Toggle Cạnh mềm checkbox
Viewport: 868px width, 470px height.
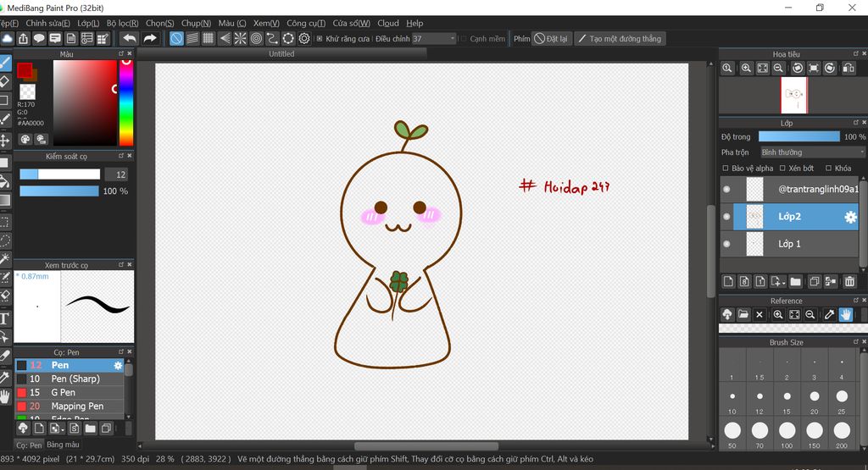(464, 39)
